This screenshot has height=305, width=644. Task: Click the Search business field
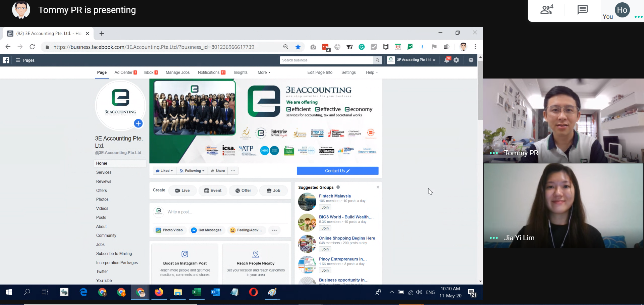(327, 60)
